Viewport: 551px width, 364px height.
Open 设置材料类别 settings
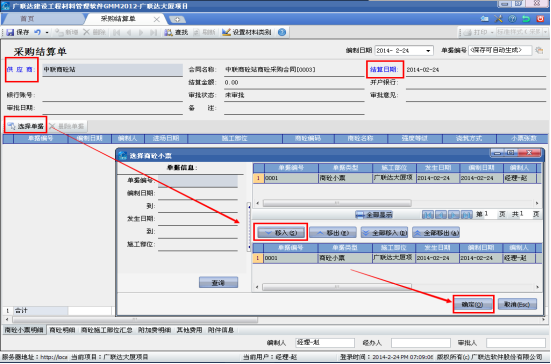click(247, 32)
